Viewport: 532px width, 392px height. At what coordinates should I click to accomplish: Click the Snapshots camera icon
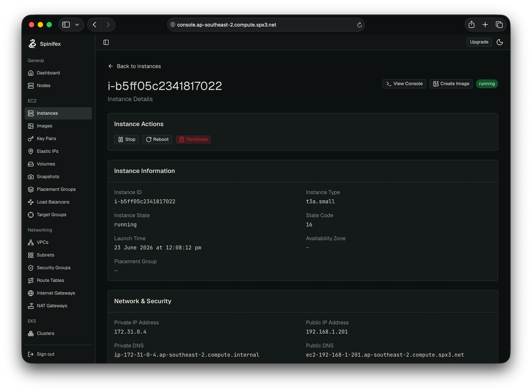31,177
